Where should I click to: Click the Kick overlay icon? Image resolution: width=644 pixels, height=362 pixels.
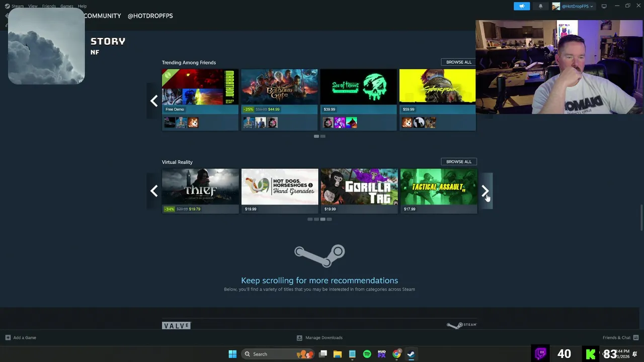(591, 353)
